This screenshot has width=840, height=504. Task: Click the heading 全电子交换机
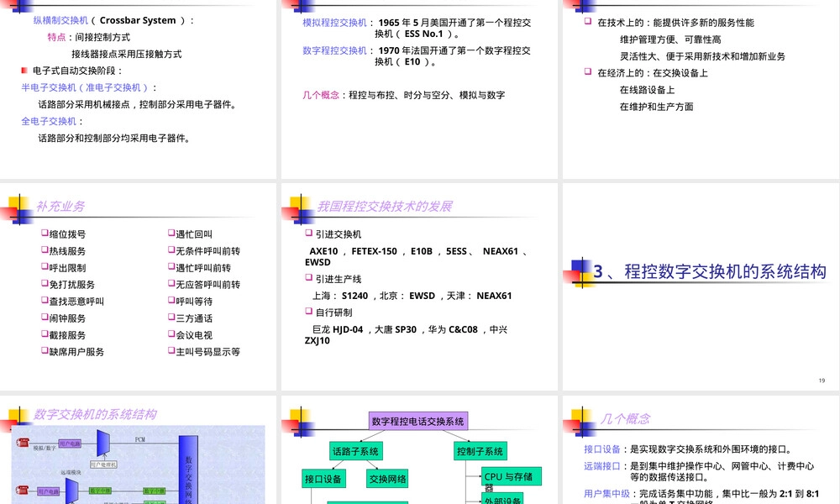click(49, 122)
